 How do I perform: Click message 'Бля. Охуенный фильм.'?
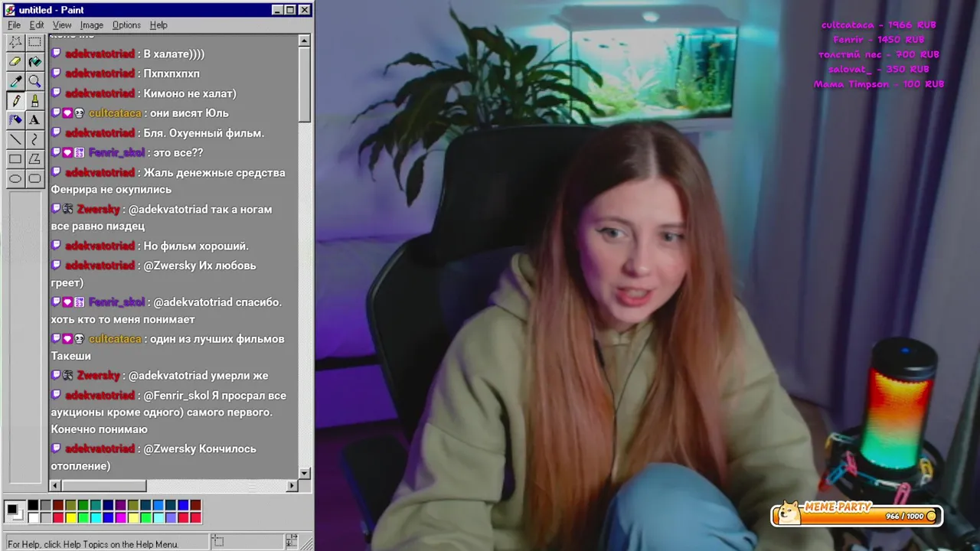tap(204, 133)
